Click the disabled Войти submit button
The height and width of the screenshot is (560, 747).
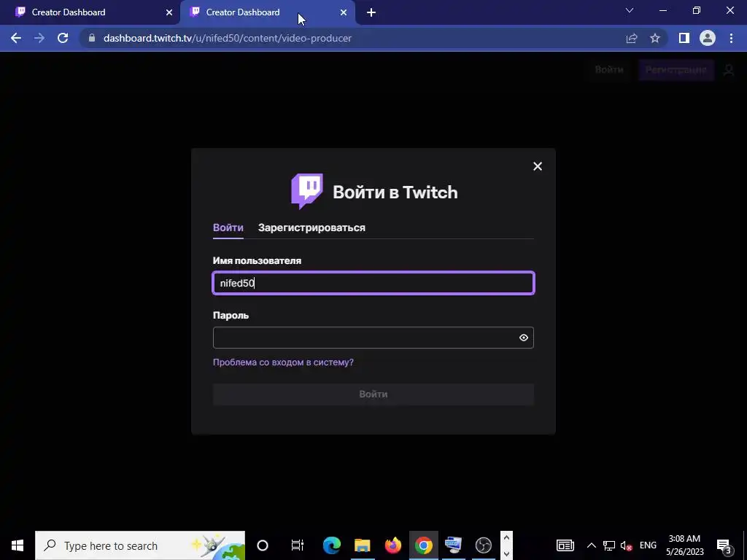tap(373, 394)
